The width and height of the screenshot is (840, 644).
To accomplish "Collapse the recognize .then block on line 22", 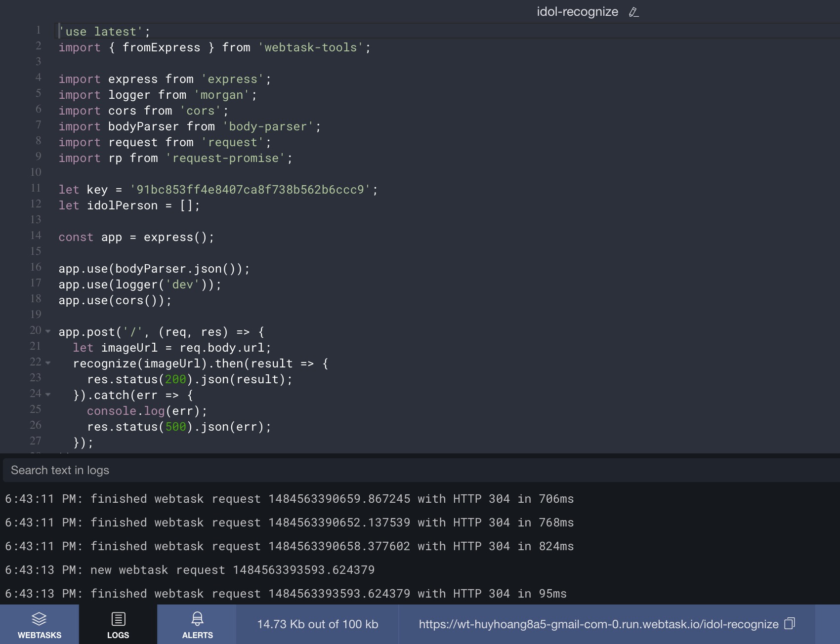I will (x=47, y=362).
